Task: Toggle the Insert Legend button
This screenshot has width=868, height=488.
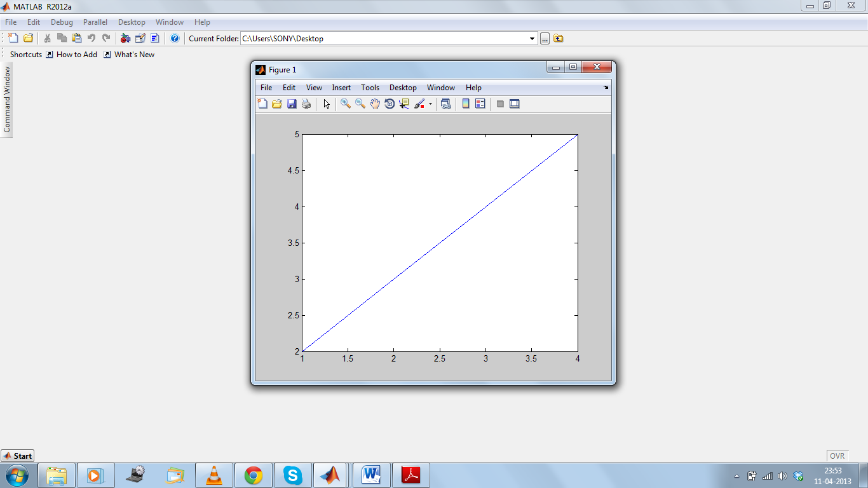Action: coord(480,104)
